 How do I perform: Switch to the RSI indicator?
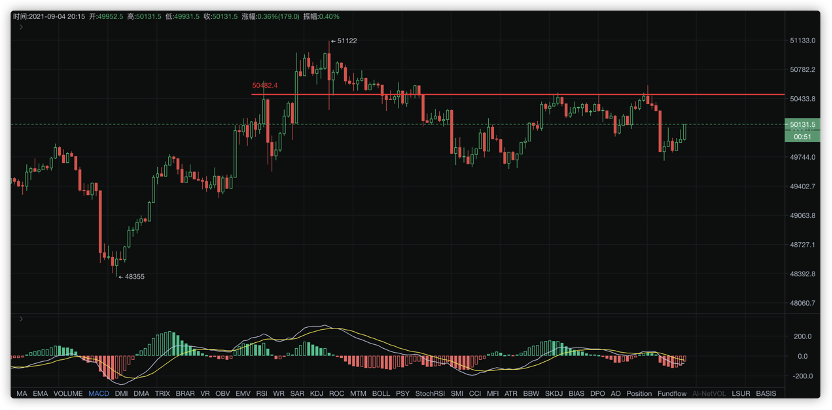tap(261, 394)
